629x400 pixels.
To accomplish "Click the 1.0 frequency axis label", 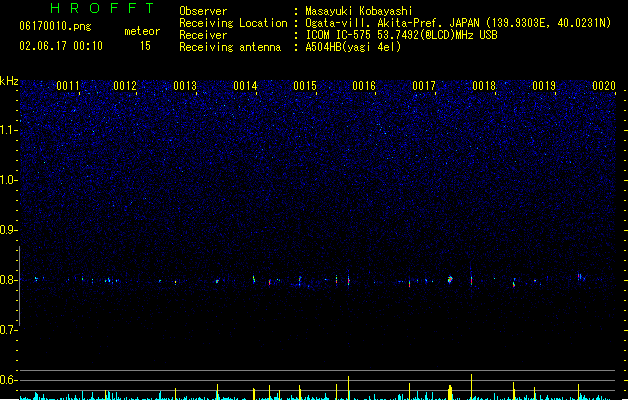I will (8, 180).
